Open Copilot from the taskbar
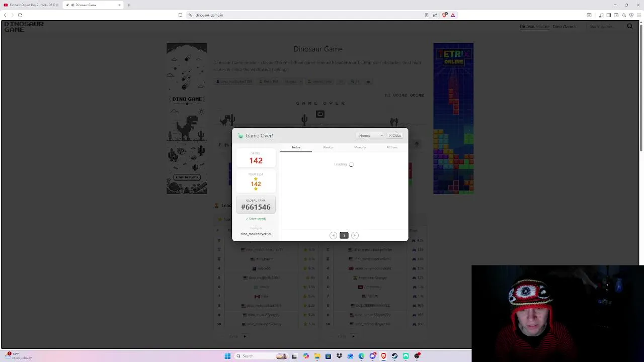644x362 pixels. (306, 356)
